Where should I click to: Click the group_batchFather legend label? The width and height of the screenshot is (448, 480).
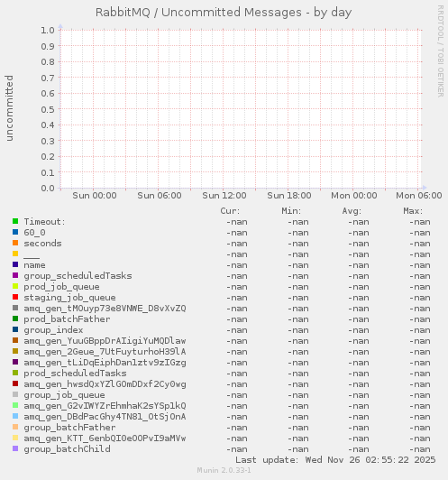(x=69, y=428)
